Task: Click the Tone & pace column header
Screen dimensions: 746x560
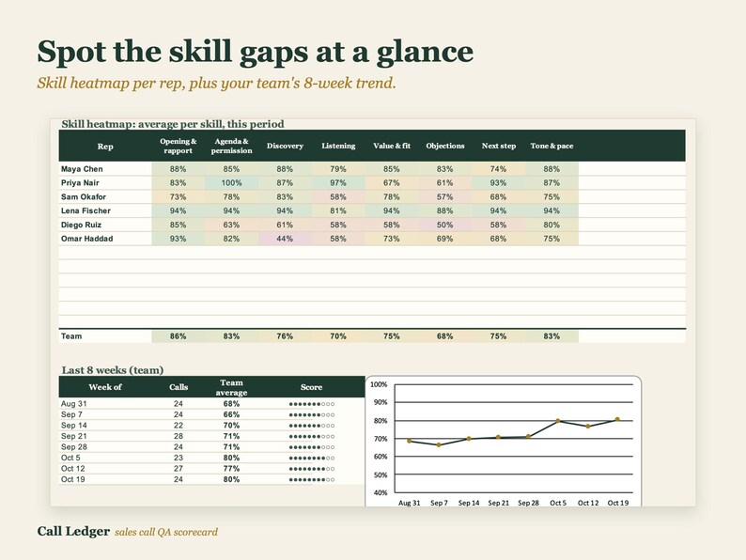Action: point(552,146)
